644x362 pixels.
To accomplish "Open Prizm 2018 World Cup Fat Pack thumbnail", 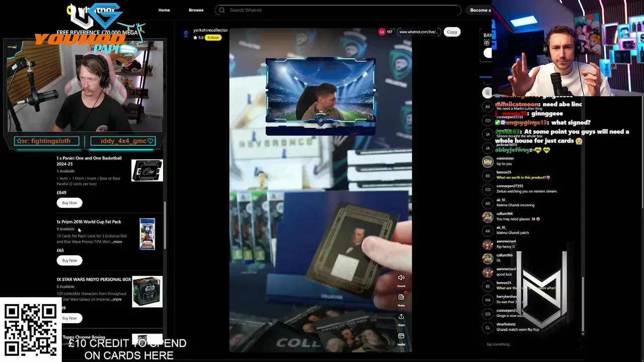I will click(x=147, y=234).
